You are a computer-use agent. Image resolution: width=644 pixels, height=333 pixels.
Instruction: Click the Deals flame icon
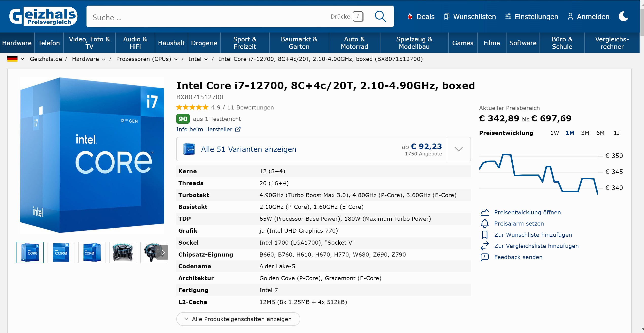pos(410,17)
